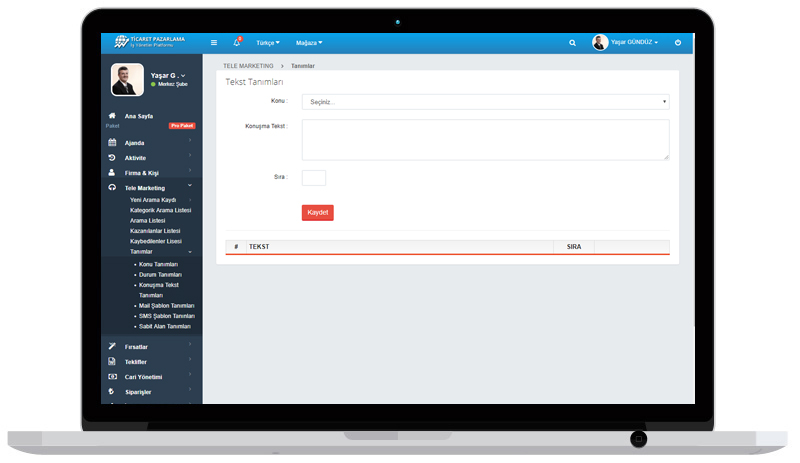Open Kategorik Arama Listesi
Viewport: 800px width, 463px height.
point(160,210)
